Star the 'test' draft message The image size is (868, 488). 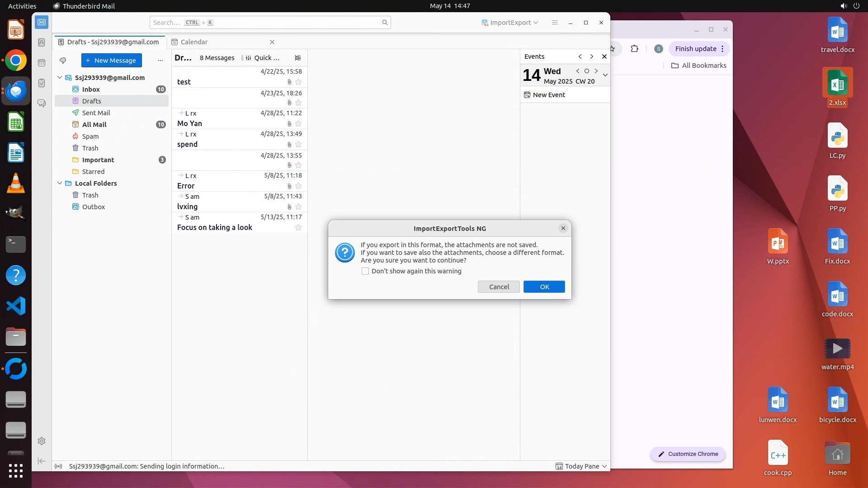[298, 82]
